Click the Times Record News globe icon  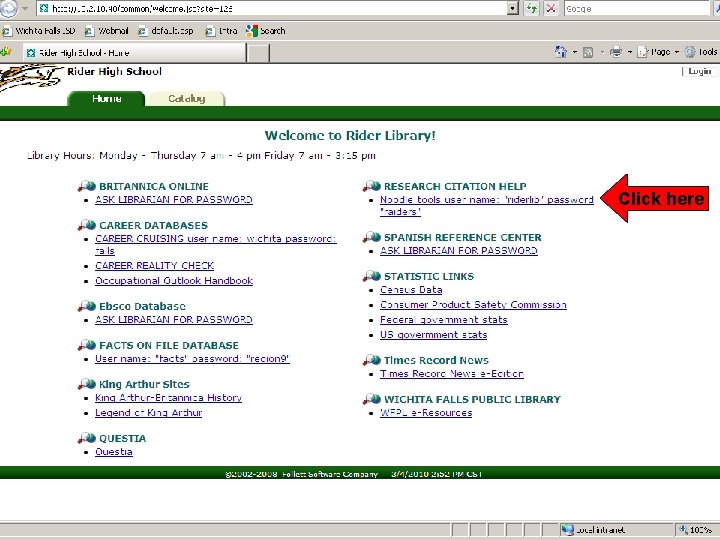point(372,360)
